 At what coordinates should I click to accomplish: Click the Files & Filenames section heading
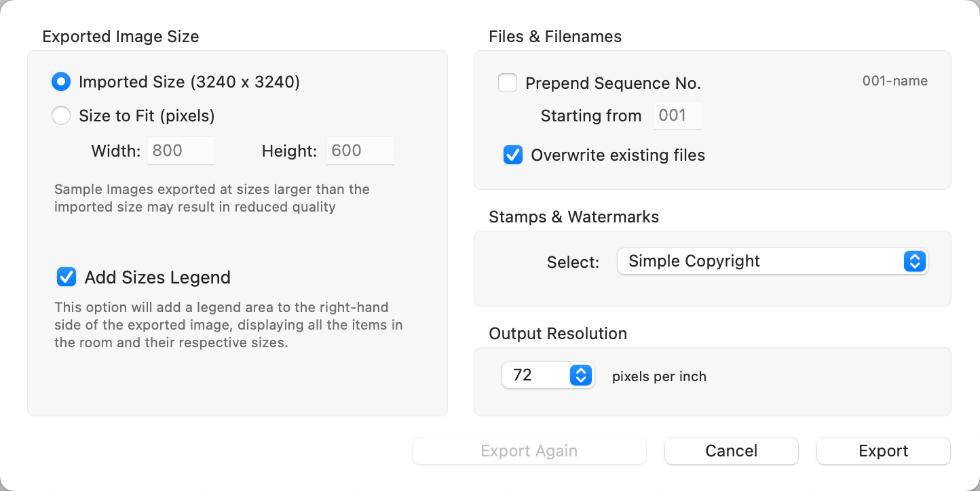[554, 37]
